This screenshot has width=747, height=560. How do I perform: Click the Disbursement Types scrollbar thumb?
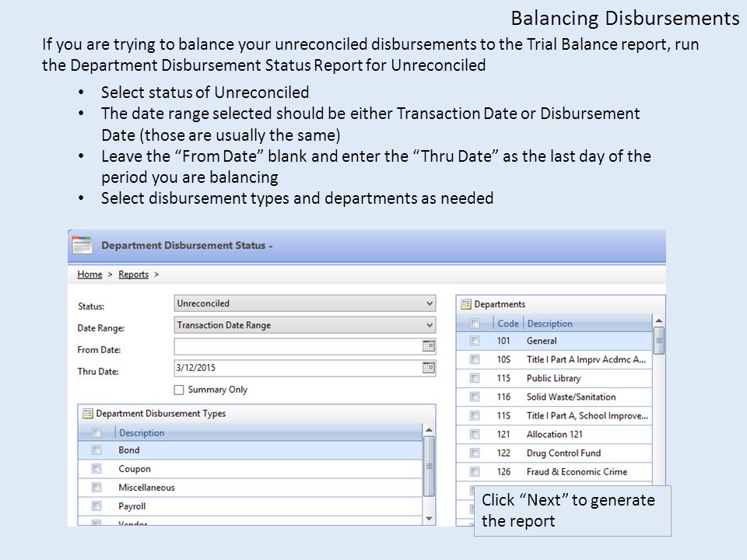(x=429, y=466)
